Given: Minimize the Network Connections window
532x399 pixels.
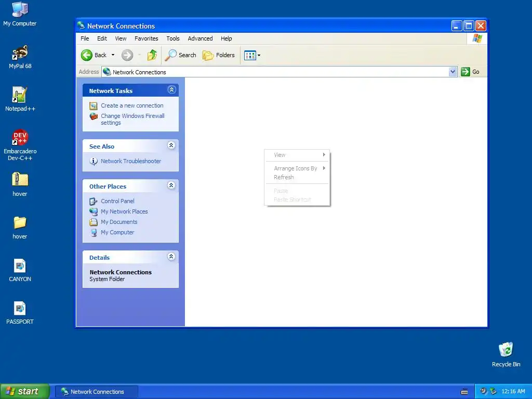Looking at the screenshot, I should point(457,26).
